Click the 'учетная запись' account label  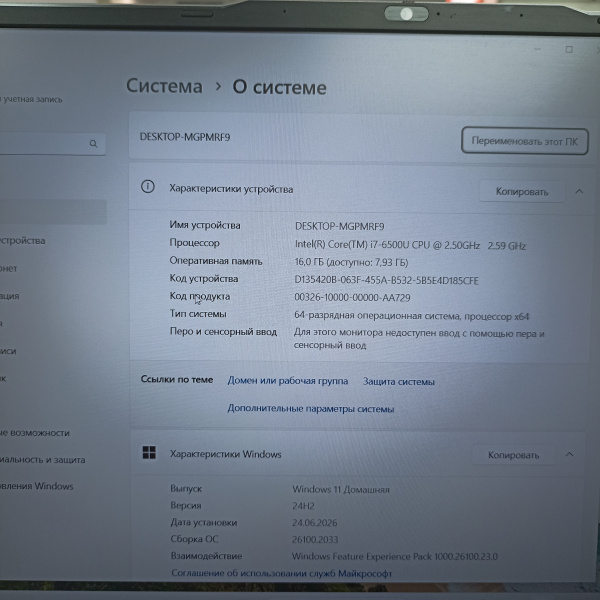pos(31,99)
